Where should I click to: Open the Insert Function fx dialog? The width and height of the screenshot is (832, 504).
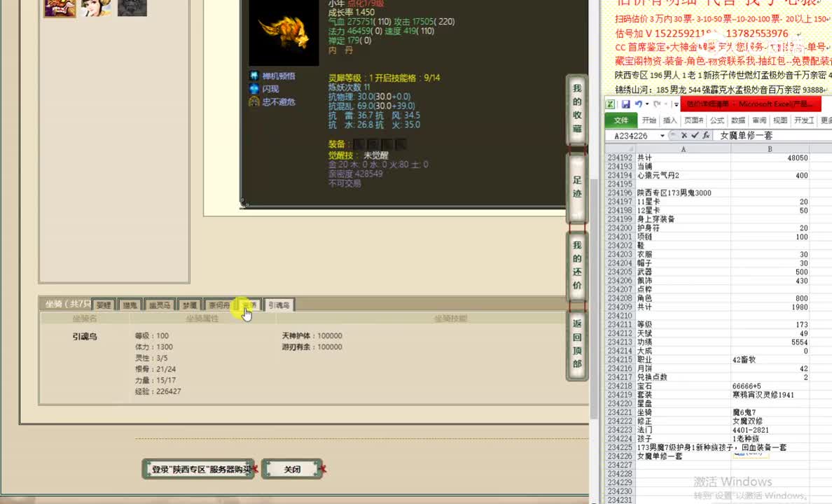[706, 135]
